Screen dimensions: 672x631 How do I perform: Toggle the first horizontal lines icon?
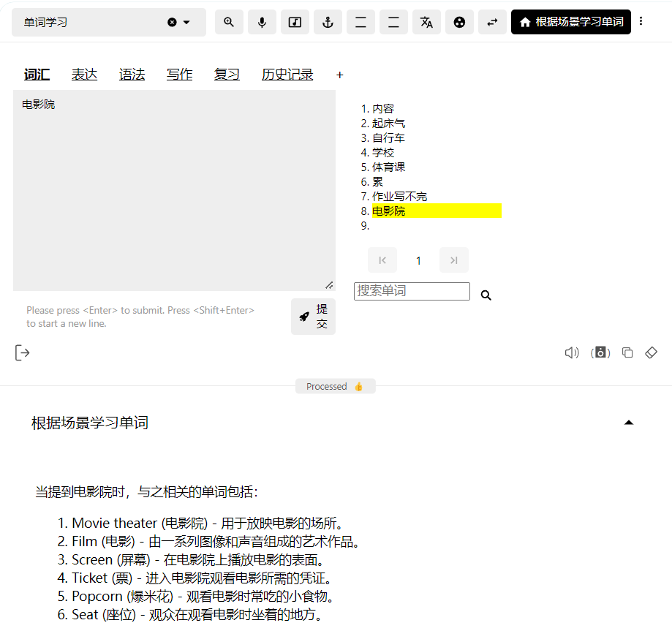click(360, 22)
